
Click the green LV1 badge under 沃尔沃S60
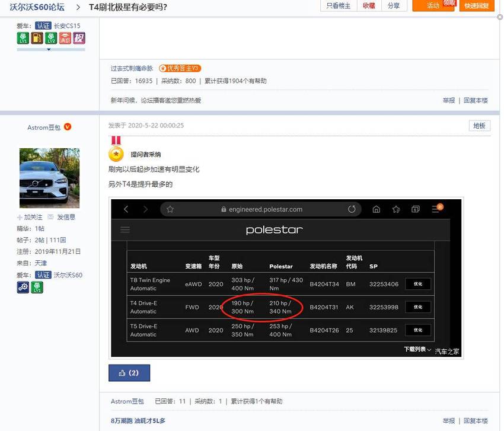37,287
